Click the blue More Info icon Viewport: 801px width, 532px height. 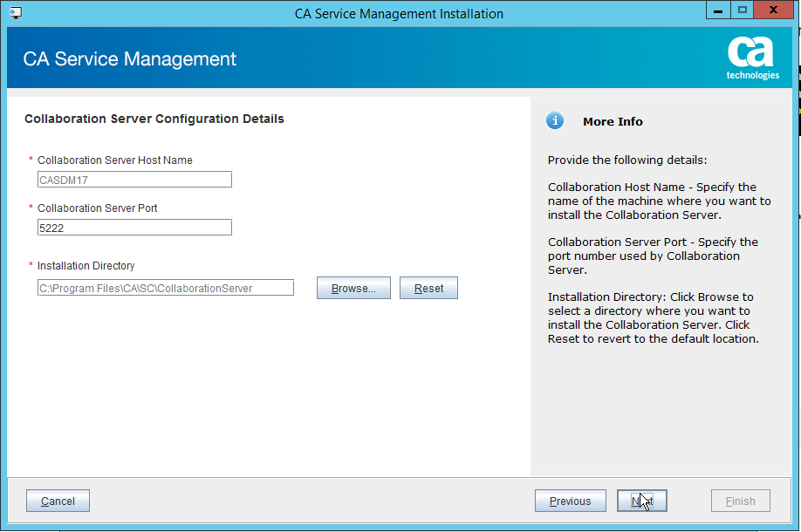click(555, 121)
